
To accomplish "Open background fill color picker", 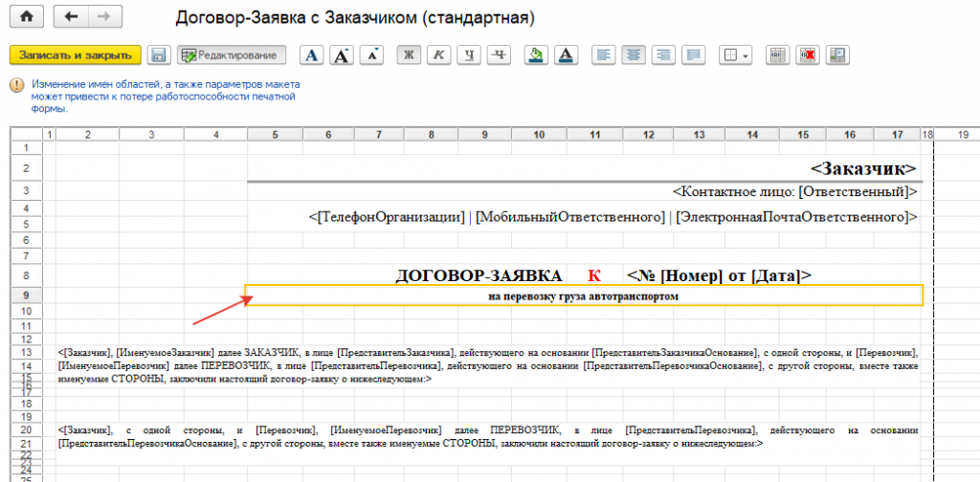I will [536, 55].
